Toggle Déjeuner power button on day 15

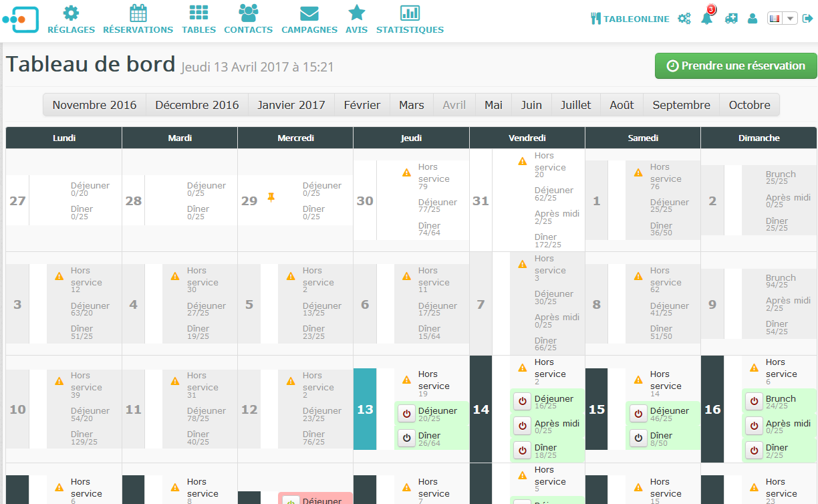pyautogui.click(x=638, y=414)
